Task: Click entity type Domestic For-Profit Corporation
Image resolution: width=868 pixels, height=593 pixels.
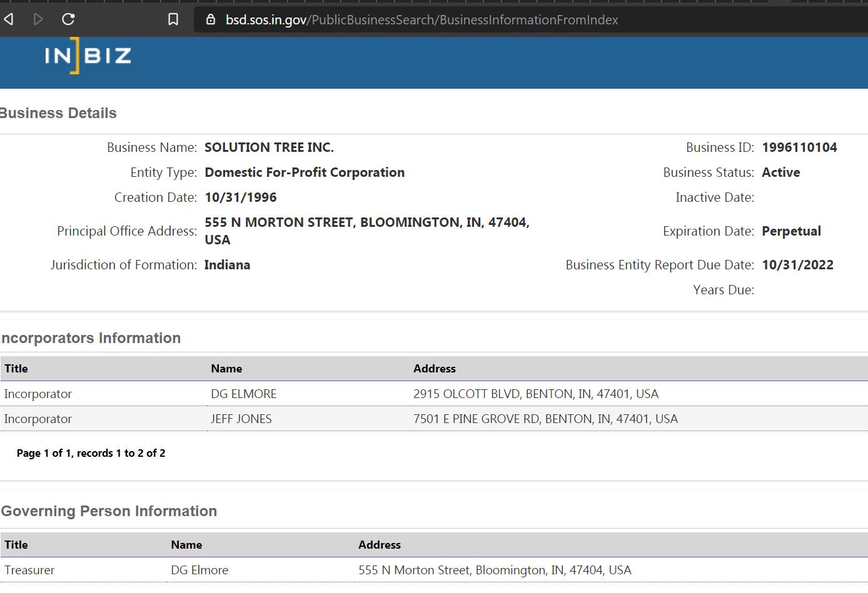Action: tap(305, 172)
